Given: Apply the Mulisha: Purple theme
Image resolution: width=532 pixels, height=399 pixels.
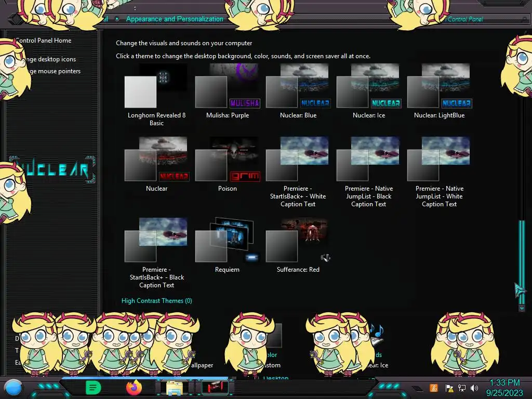Looking at the screenshot, I should 228,91.
